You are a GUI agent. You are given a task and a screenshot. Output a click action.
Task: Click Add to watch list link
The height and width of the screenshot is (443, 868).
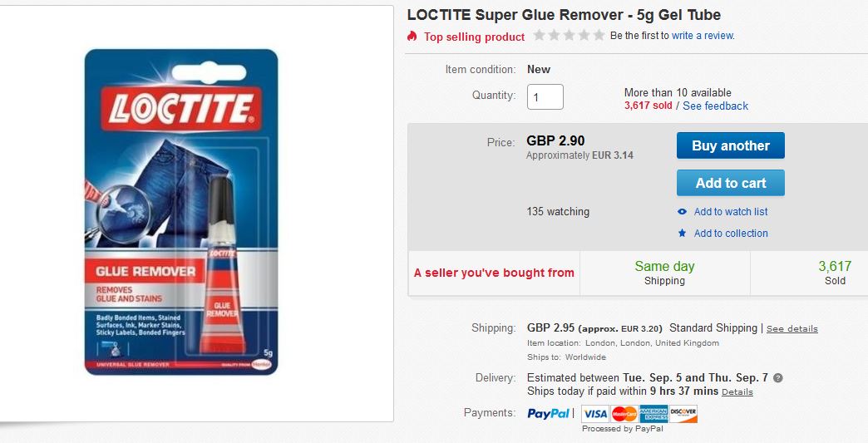[731, 212]
